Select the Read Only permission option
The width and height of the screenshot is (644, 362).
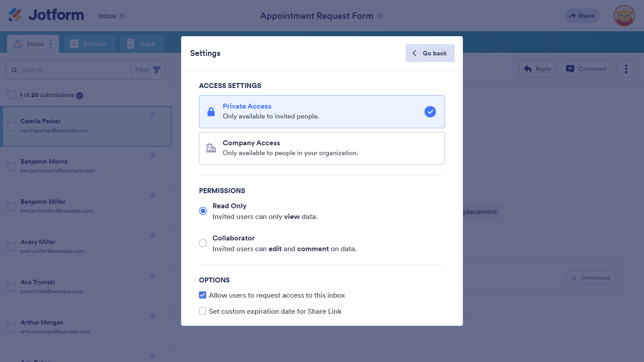pos(203,211)
